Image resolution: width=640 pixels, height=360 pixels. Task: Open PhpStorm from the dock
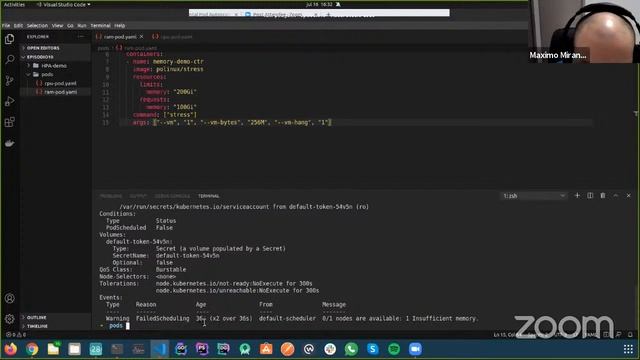coord(202,349)
